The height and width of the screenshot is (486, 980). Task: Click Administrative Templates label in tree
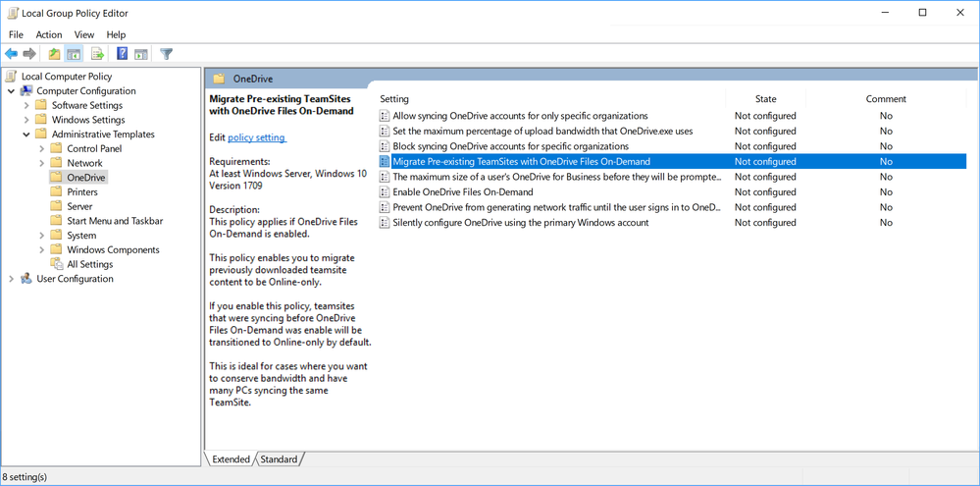coord(103,134)
